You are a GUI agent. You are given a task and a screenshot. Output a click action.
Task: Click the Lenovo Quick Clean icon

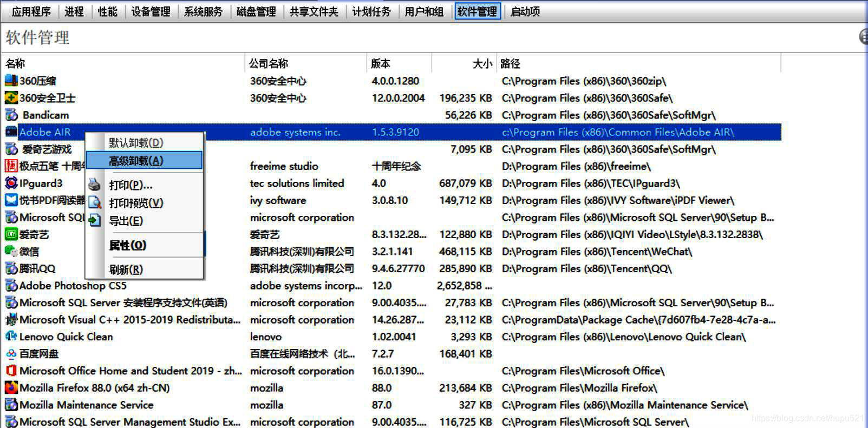(11, 337)
